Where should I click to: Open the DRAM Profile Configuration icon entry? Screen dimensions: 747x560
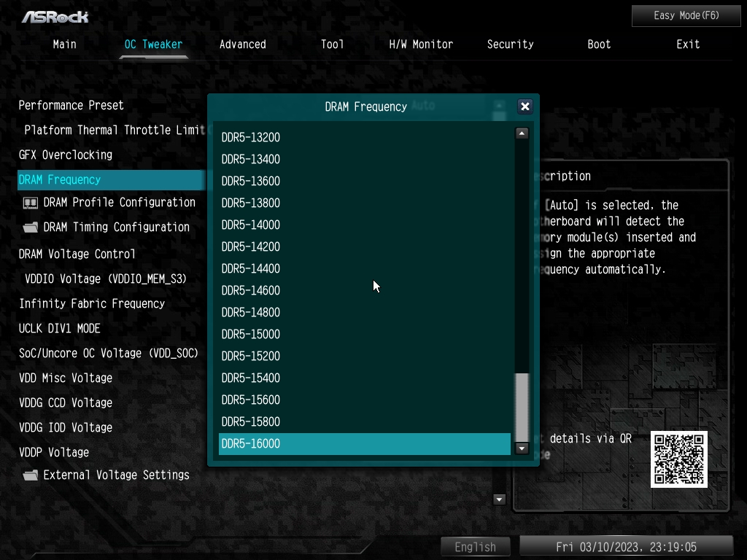click(31, 203)
